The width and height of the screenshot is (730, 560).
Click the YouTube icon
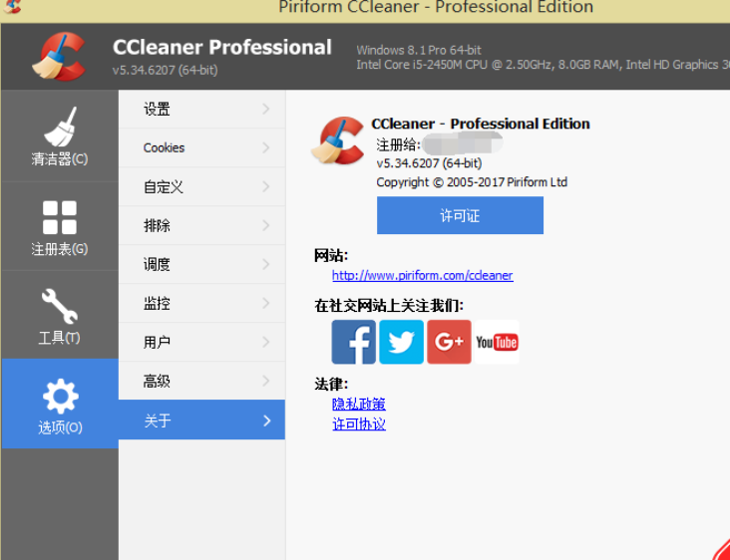point(497,342)
